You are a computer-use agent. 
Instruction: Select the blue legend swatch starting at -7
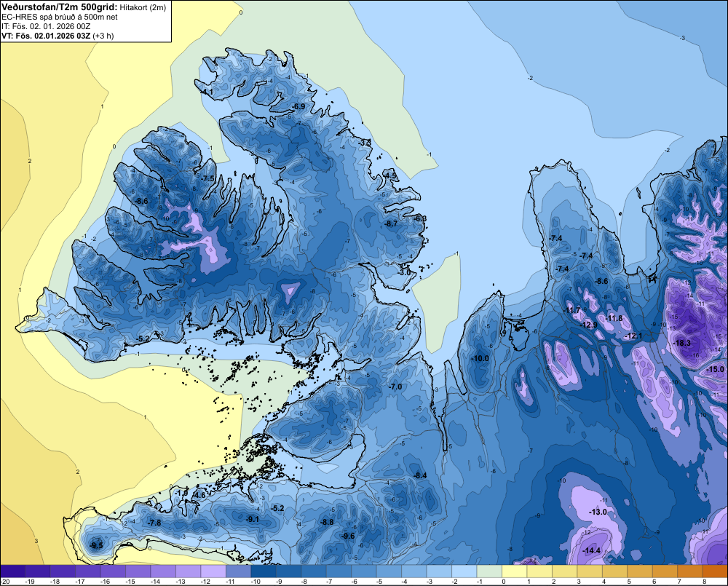pyautogui.click(x=339, y=571)
